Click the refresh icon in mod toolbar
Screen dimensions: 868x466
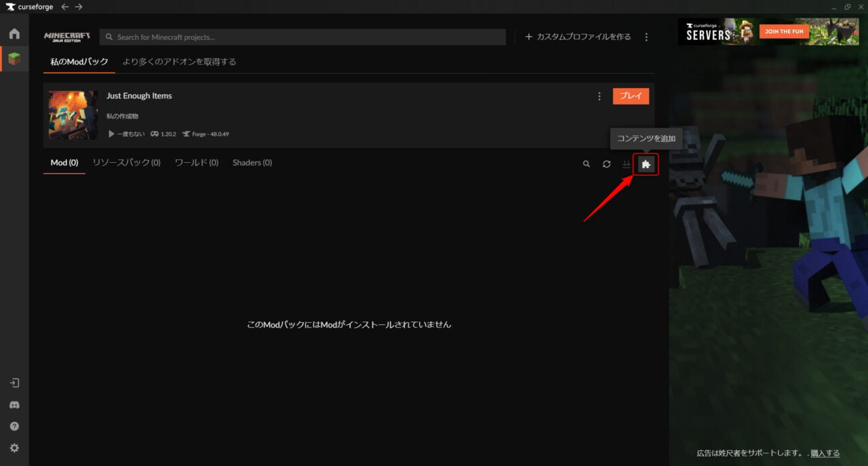pos(606,164)
